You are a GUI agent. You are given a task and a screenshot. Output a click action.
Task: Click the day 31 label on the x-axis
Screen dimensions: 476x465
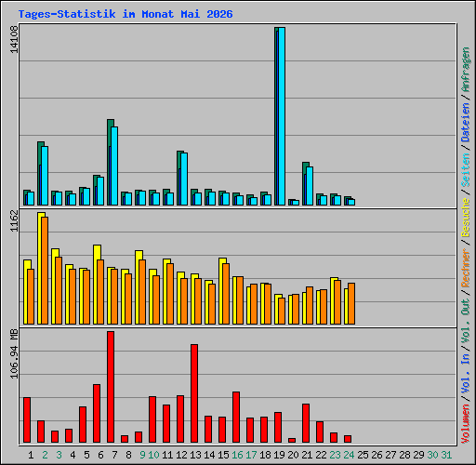[446, 455]
